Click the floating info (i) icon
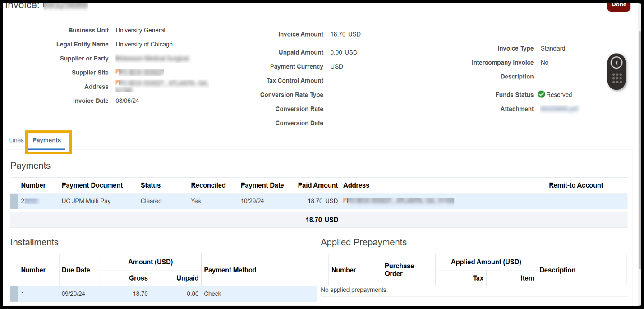644x309 pixels. tap(616, 63)
